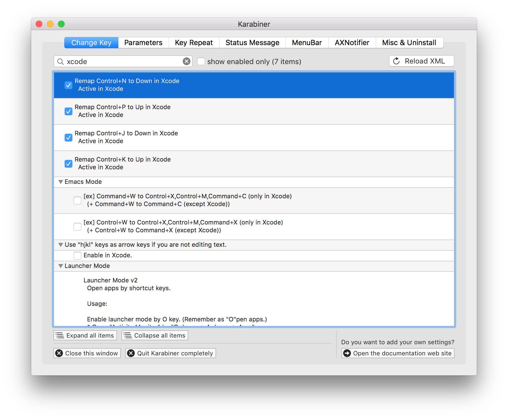Collapse the Emacs Mode group
The image size is (508, 420).
pyautogui.click(x=61, y=182)
